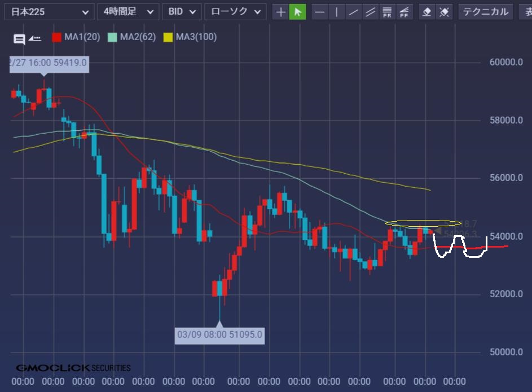Click the yellow MA3(100) color swatch
Image resolution: width=532 pixels, height=392 pixels.
click(x=168, y=37)
